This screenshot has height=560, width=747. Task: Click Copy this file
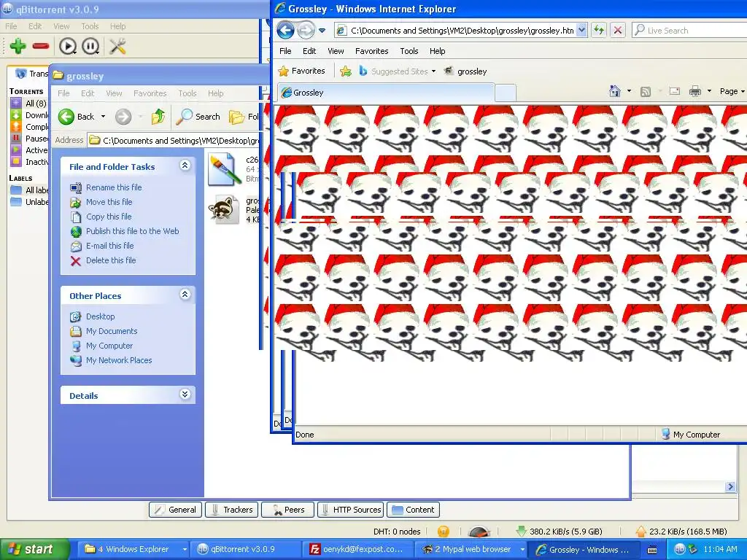[109, 217]
